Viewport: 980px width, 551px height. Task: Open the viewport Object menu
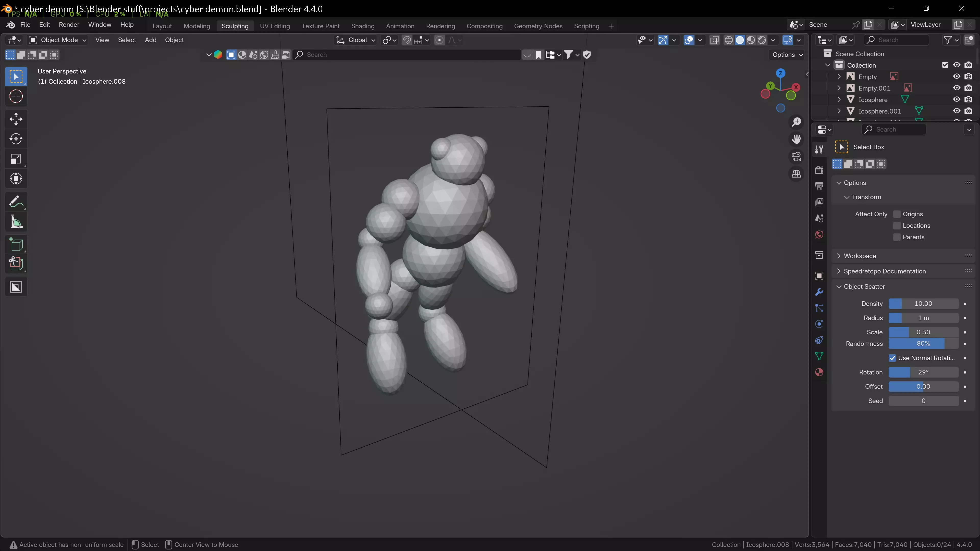pos(174,40)
